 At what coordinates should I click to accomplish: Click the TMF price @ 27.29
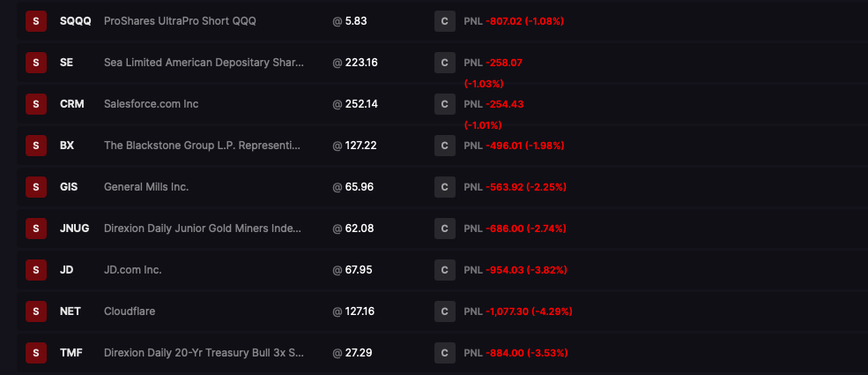[x=352, y=353]
